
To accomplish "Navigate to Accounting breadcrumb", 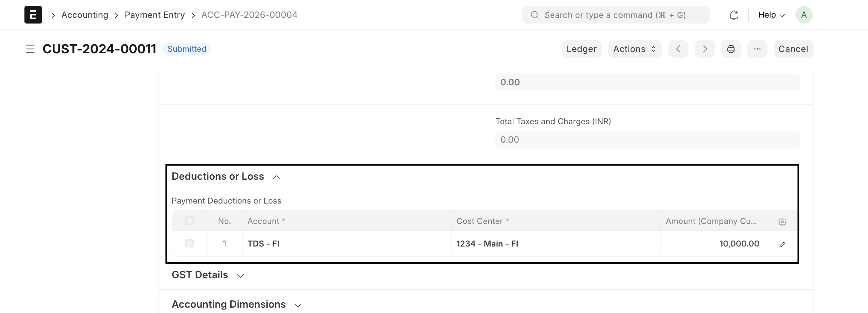I will [x=85, y=15].
